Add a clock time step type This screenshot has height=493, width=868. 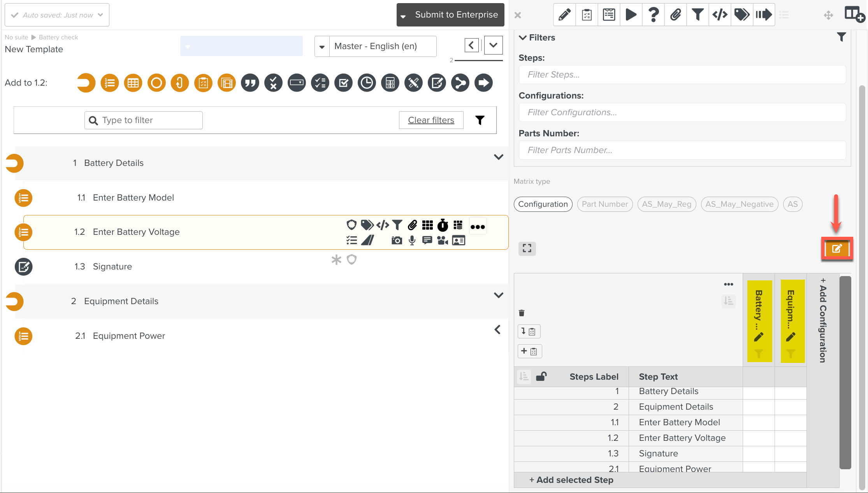[367, 83]
